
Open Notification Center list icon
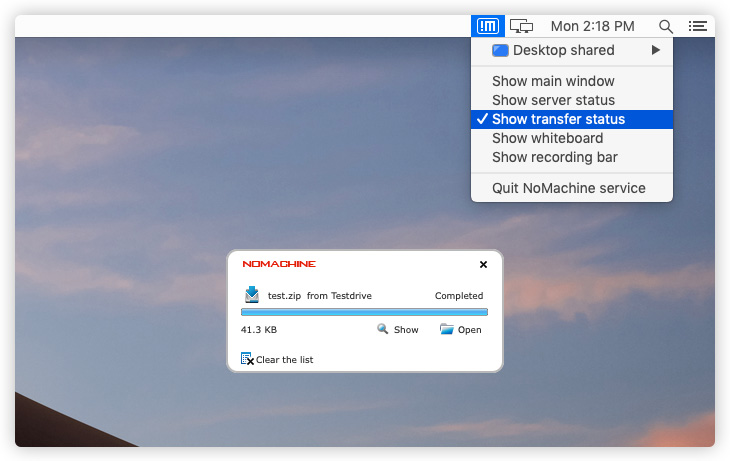698,26
